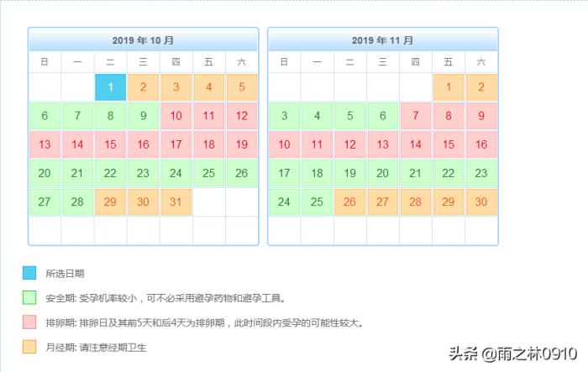This screenshot has width=588, height=372.
Task: Click the green 安全期 legend swatch
Action: 29,297
